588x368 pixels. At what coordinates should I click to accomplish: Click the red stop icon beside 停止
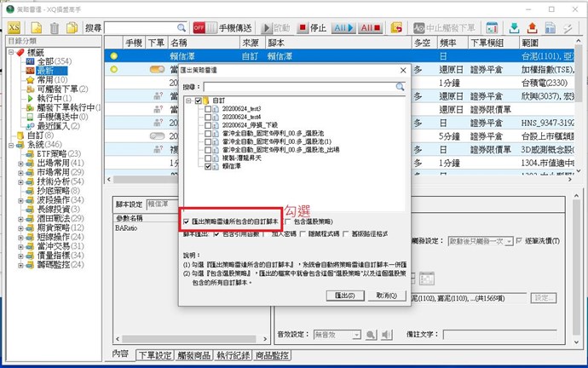pyautogui.click(x=303, y=28)
